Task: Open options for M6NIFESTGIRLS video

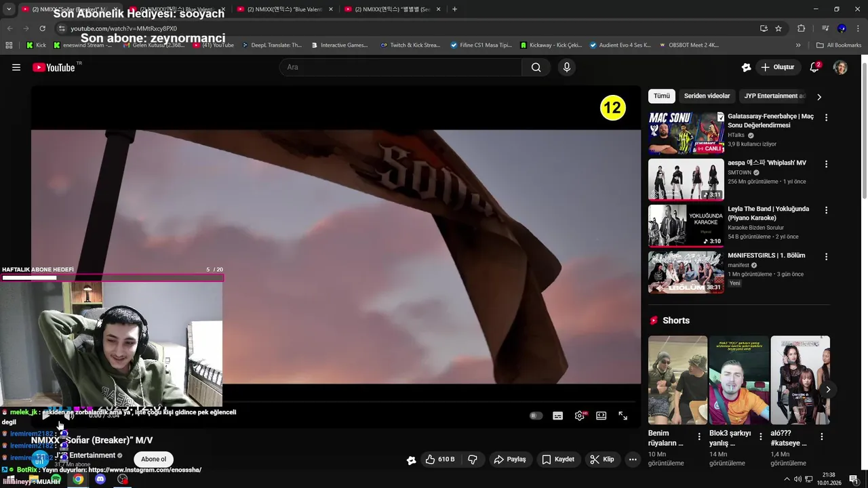Action: (826, 257)
